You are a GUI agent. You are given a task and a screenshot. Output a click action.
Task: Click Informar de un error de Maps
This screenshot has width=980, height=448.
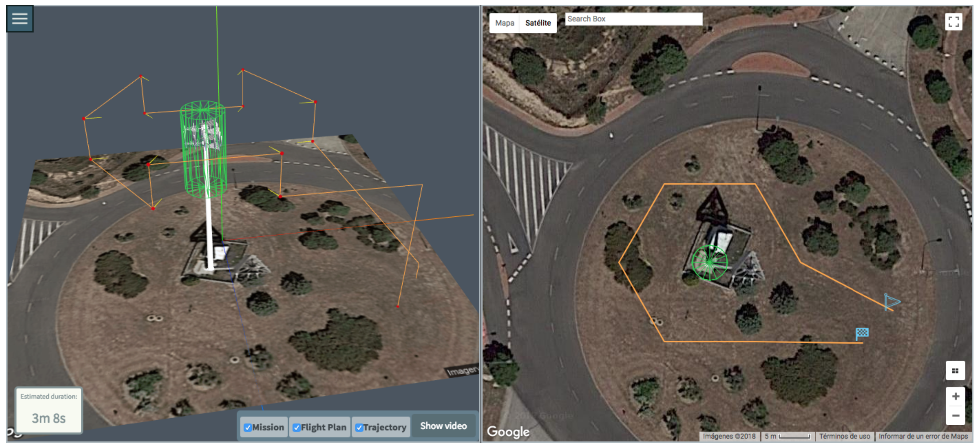point(923,436)
